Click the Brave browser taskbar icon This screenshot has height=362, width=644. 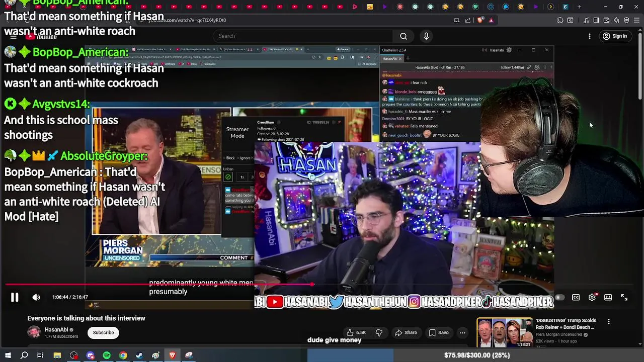[172, 355]
